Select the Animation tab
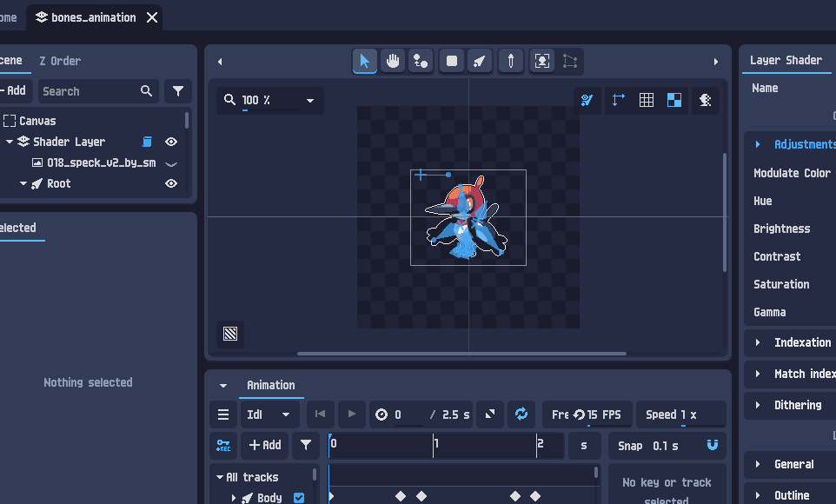836x504 pixels. (x=271, y=385)
